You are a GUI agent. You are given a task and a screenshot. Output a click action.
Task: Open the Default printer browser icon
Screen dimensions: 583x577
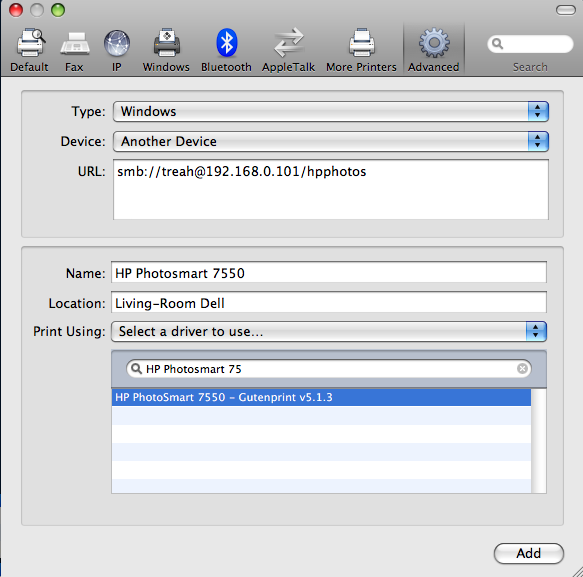pos(30,43)
